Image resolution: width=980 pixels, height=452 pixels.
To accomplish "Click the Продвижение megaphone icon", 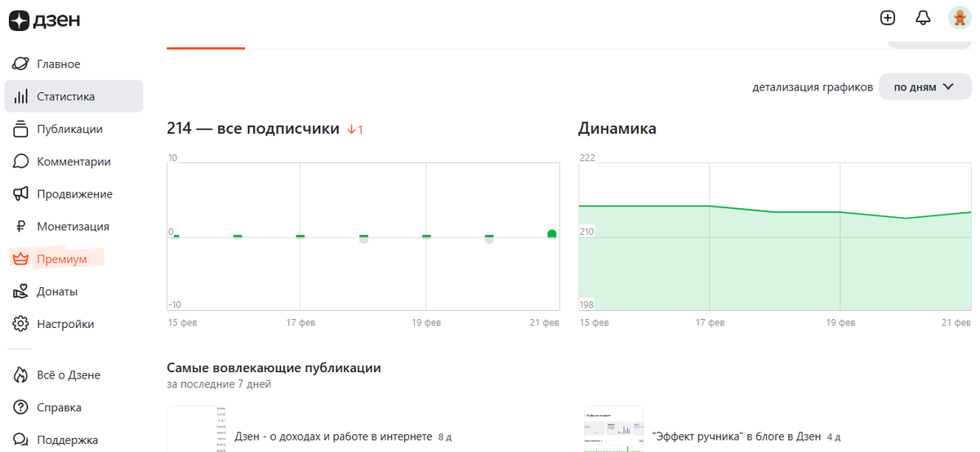I will pyautogui.click(x=21, y=194).
